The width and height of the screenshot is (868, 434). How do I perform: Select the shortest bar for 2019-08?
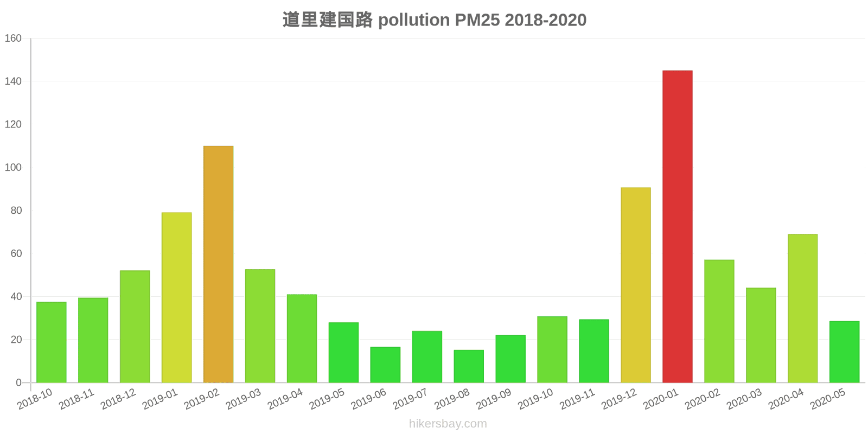pos(469,366)
